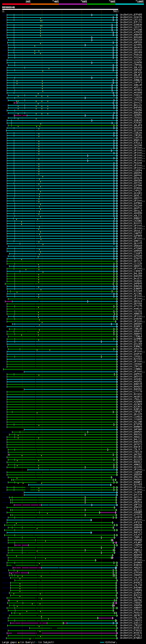Open the last hit UniRef100_B7QB10
Image resolution: width=146 pixels, height=644 pixels.
131,638
